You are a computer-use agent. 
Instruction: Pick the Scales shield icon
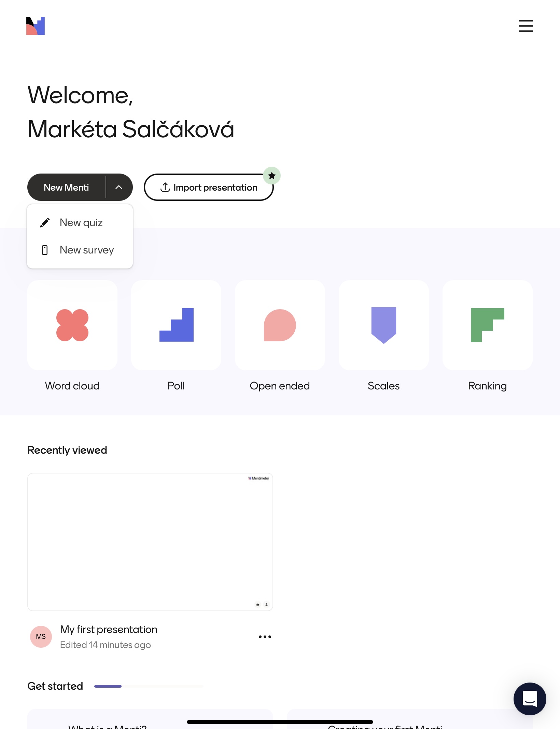(x=384, y=325)
